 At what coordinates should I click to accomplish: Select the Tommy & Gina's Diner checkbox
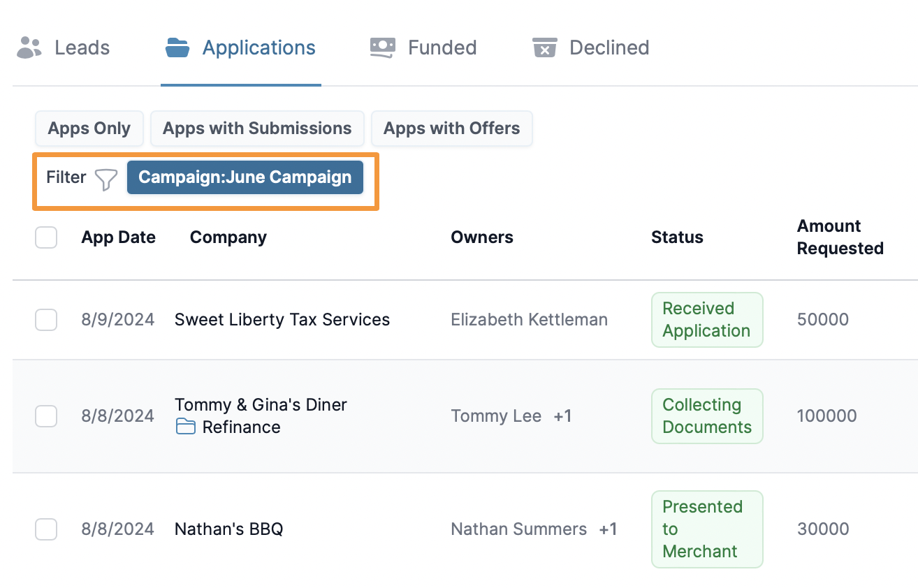[46, 416]
